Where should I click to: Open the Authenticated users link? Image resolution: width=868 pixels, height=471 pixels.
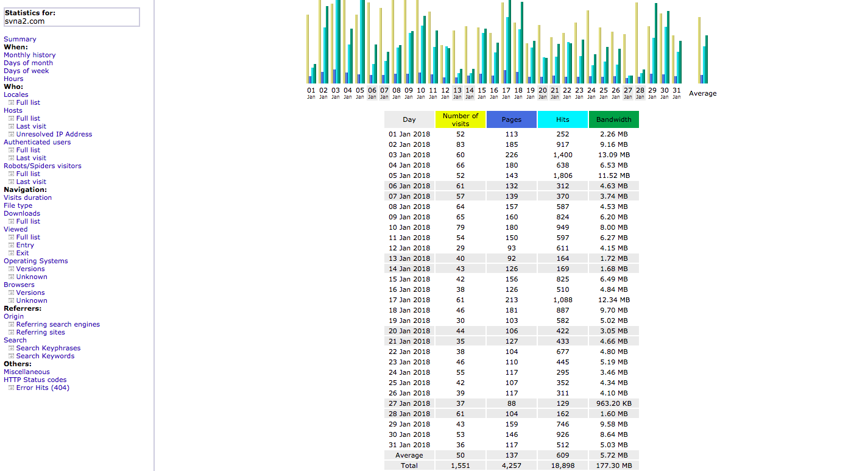pos(37,142)
